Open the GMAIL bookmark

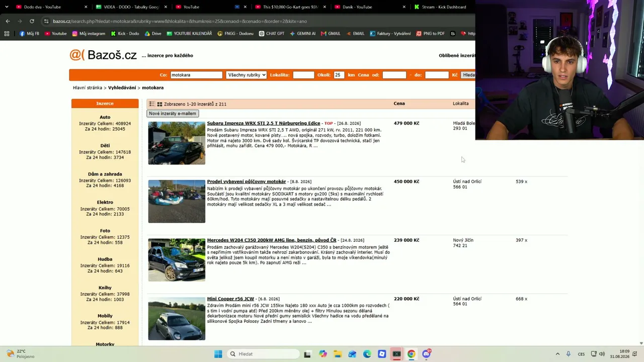(x=331, y=34)
